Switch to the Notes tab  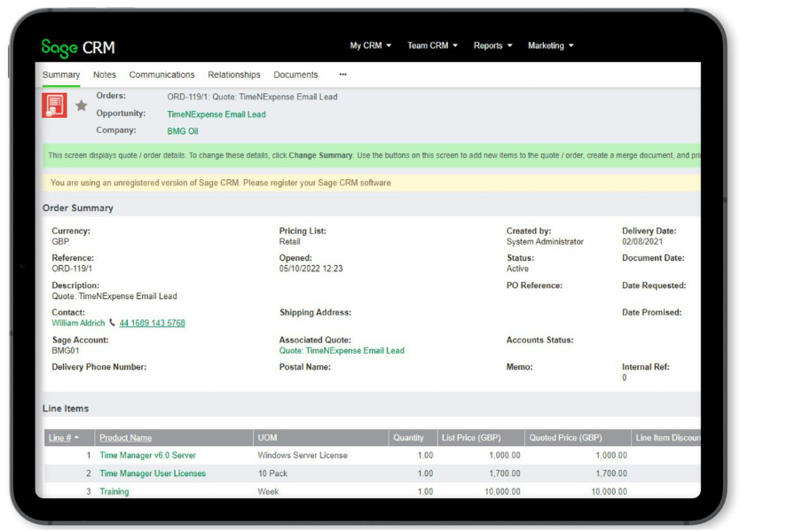pos(105,74)
